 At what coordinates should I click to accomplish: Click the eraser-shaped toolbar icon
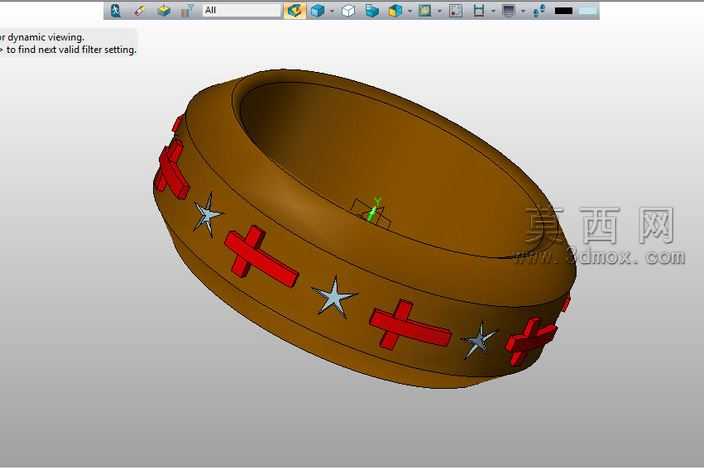[140, 10]
